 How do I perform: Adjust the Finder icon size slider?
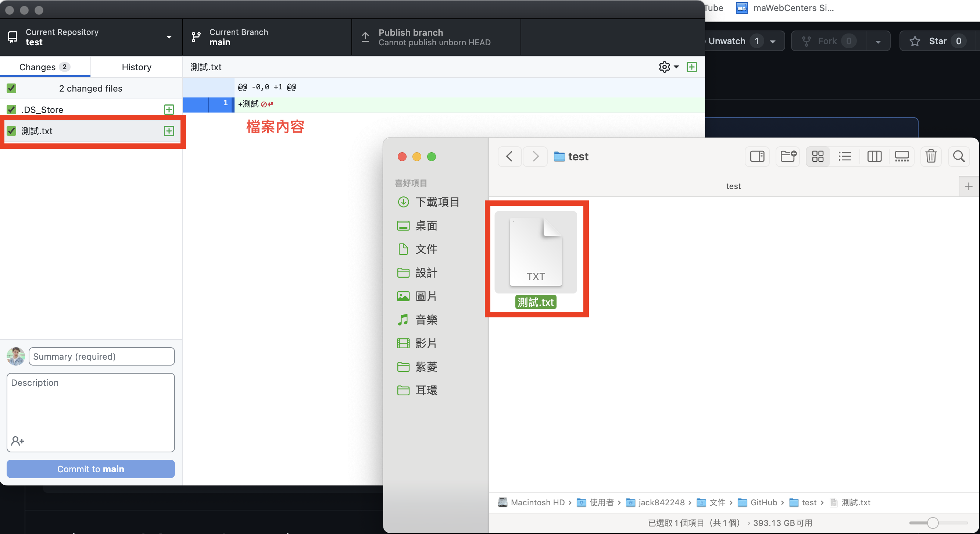pos(933,523)
